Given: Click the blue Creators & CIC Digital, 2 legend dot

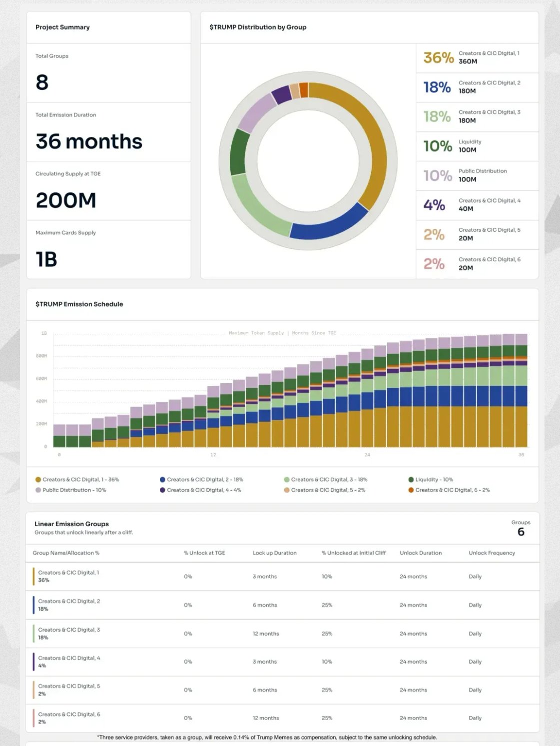Looking at the screenshot, I should pyautogui.click(x=162, y=480).
